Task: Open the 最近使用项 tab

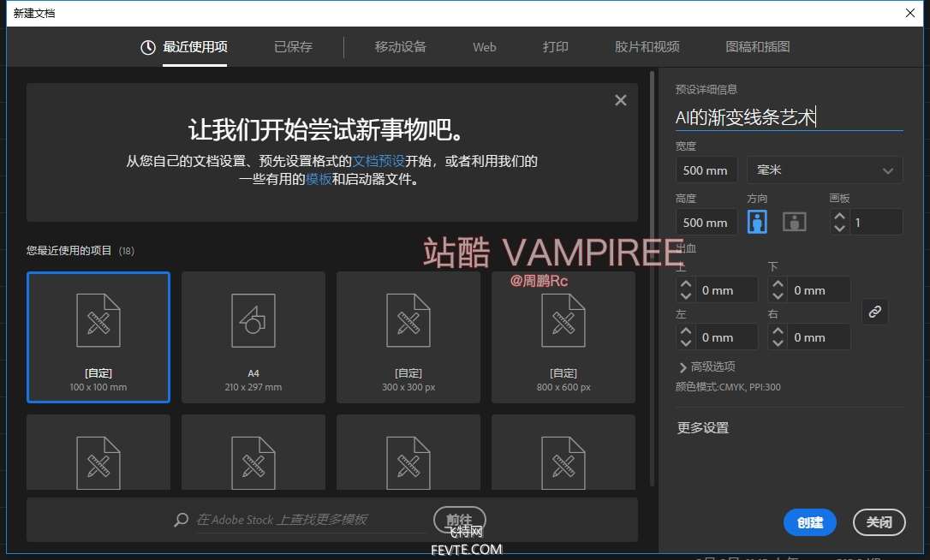Action: pos(184,47)
